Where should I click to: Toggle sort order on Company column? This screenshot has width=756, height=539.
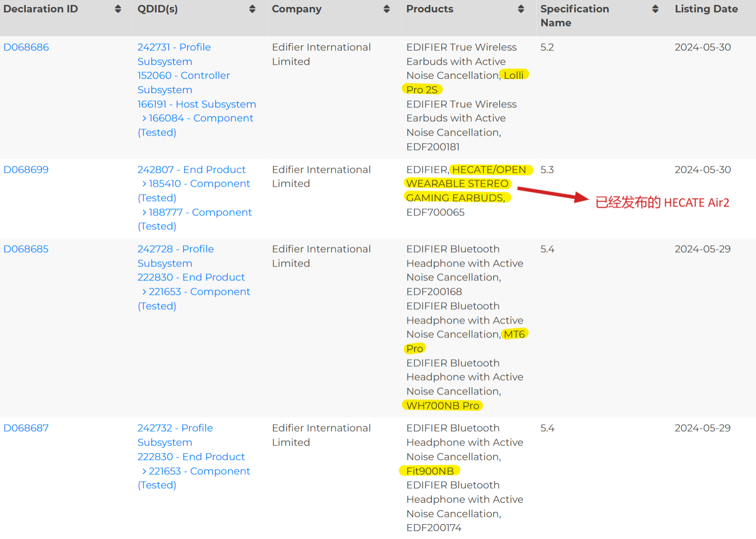click(386, 9)
